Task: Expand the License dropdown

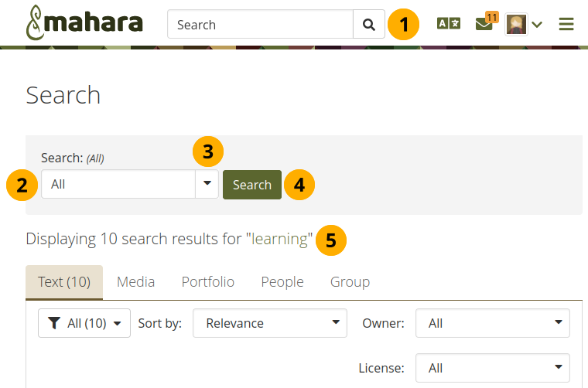Action: (x=493, y=368)
